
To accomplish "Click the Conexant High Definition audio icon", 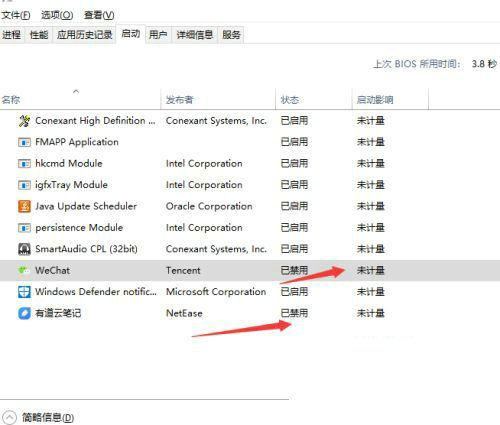I will [x=24, y=121].
